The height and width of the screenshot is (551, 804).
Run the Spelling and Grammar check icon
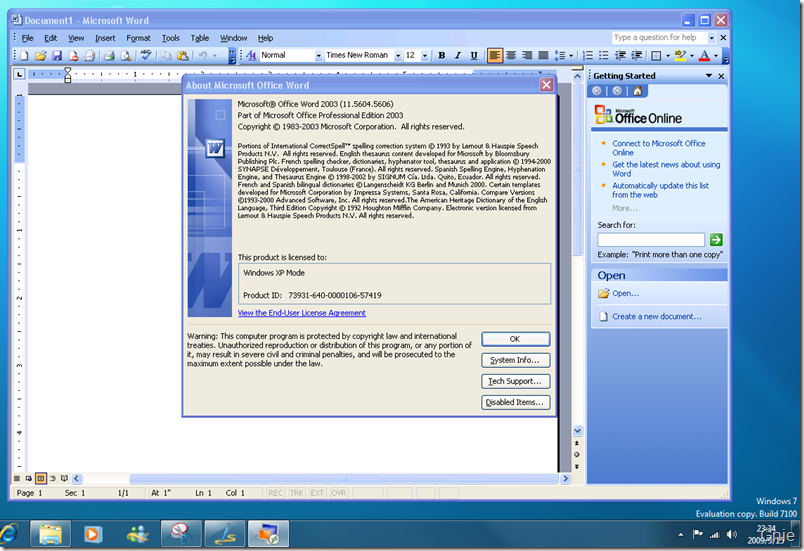coord(146,56)
